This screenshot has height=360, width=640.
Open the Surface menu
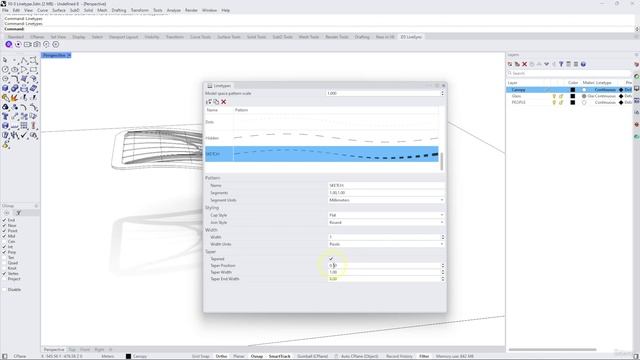tap(59, 10)
